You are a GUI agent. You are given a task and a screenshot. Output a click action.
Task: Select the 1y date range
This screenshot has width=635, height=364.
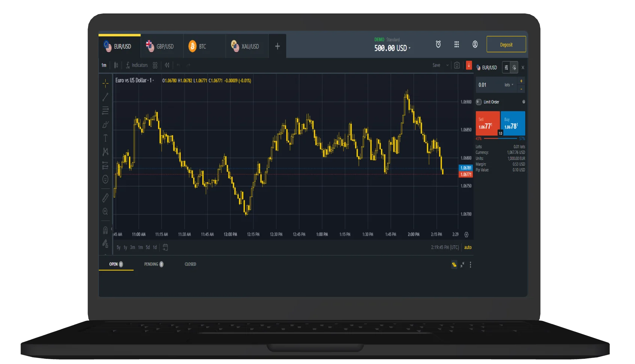coord(126,248)
